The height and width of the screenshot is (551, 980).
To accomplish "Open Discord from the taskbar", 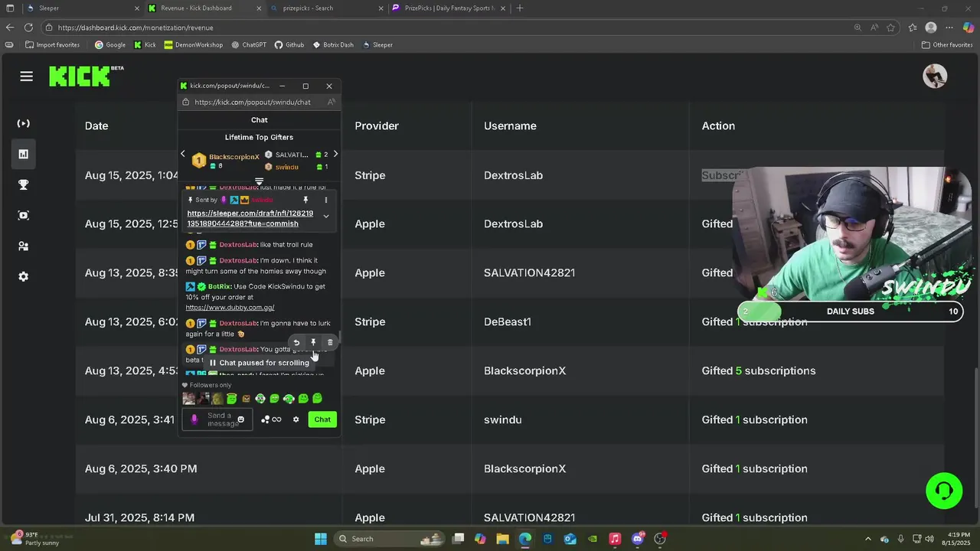I will (x=637, y=539).
